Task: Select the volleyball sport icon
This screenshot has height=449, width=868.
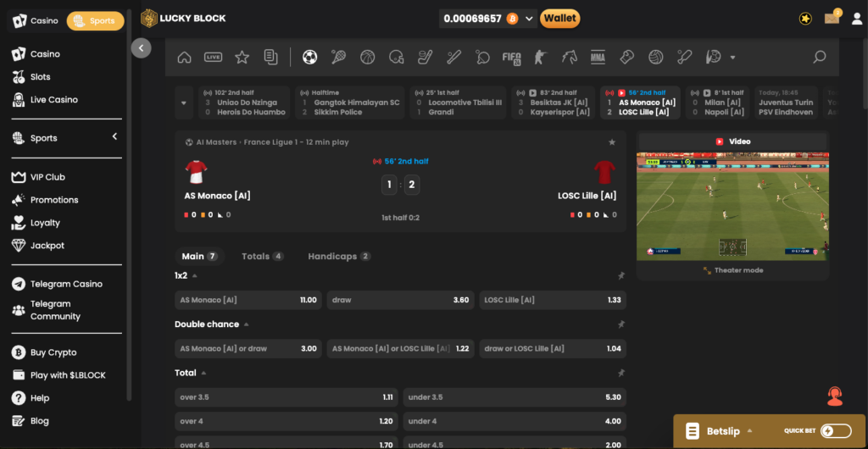Action: 656,57
